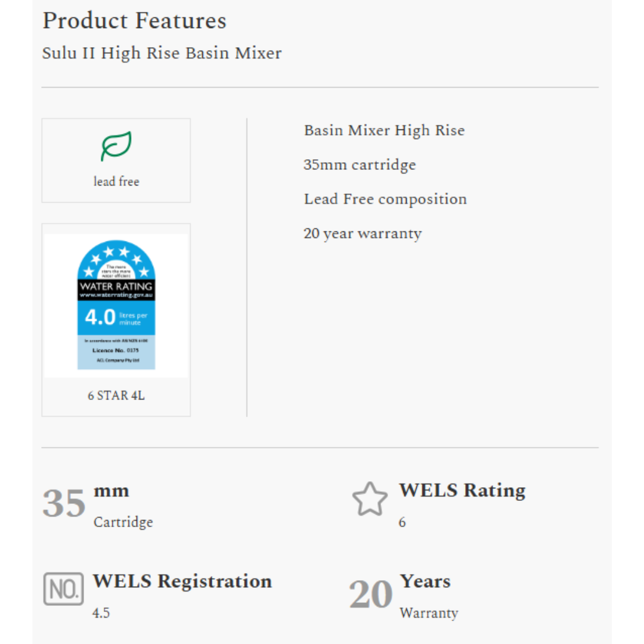644x644 pixels.
Task: Select the 'Lead Free composition' feature line
Action: tap(385, 199)
